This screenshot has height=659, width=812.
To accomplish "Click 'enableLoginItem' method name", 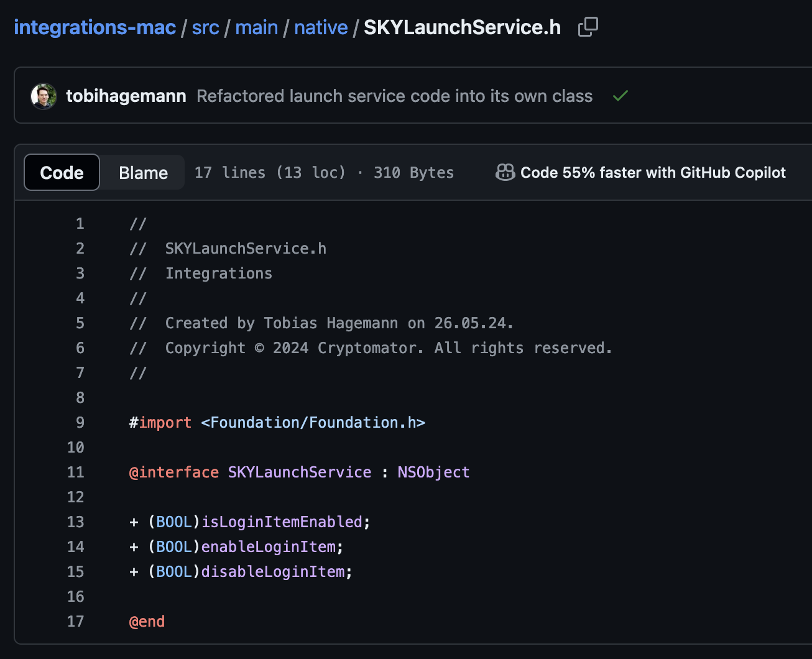I will 268,546.
